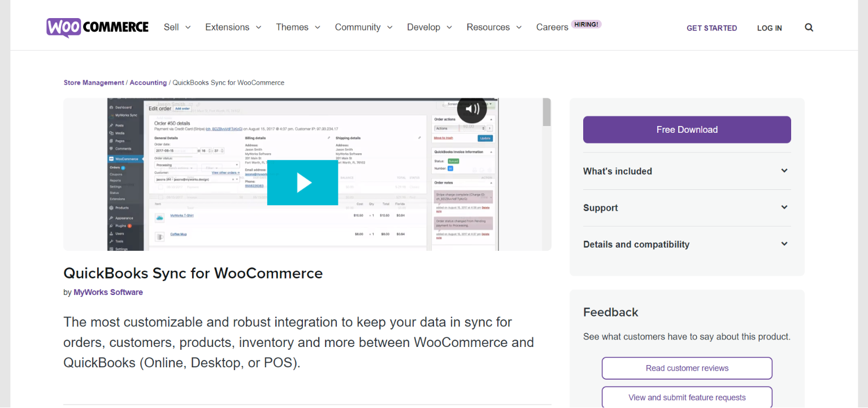Open the Resources menu

pos(494,27)
